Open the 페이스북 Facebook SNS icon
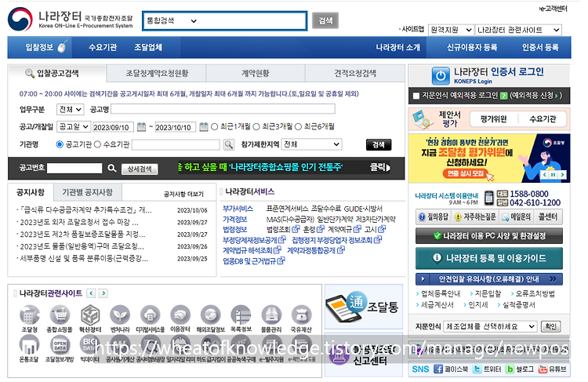 pyautogui.click(x=438, y=369)
